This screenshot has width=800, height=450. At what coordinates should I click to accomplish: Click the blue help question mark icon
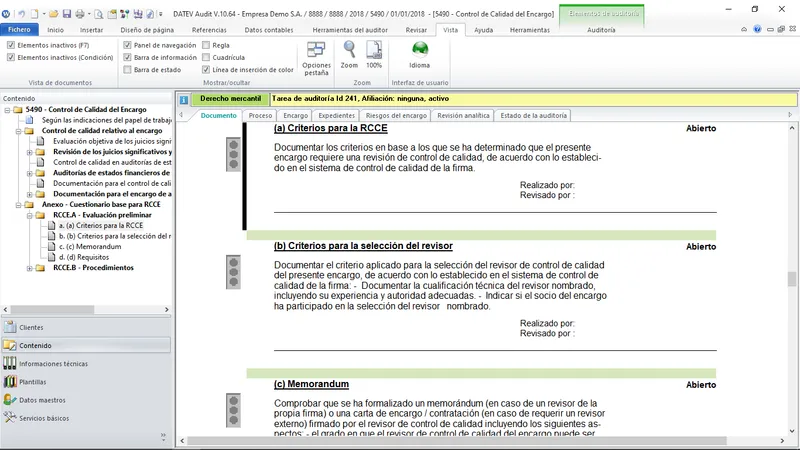[757, 30]
